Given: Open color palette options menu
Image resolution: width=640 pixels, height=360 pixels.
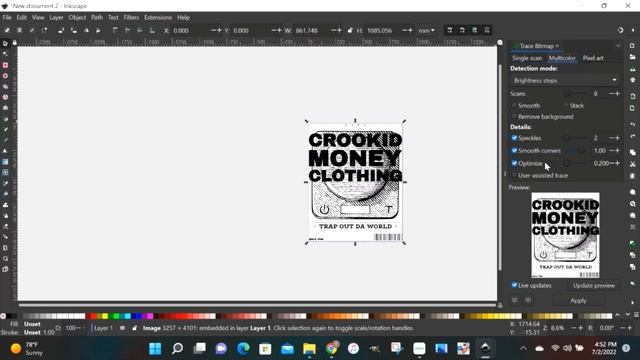Looking at the screenshot, I should [636, 315].
